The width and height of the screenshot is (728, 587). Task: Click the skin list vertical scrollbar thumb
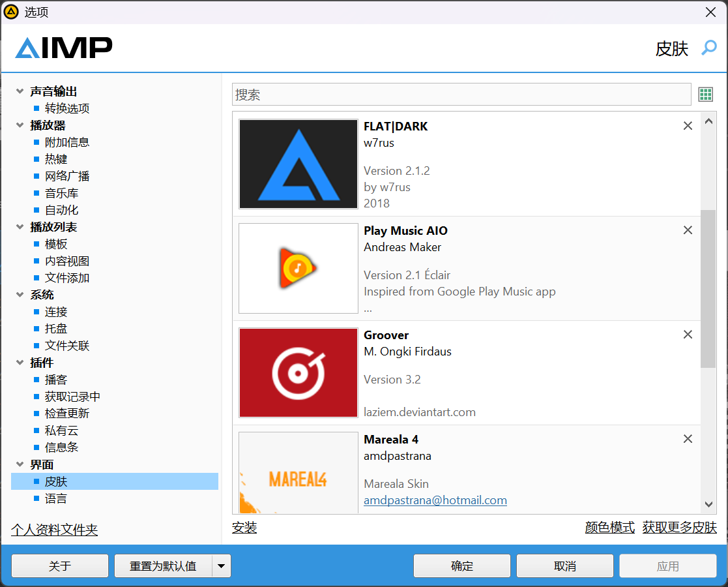tap(708, 287)
